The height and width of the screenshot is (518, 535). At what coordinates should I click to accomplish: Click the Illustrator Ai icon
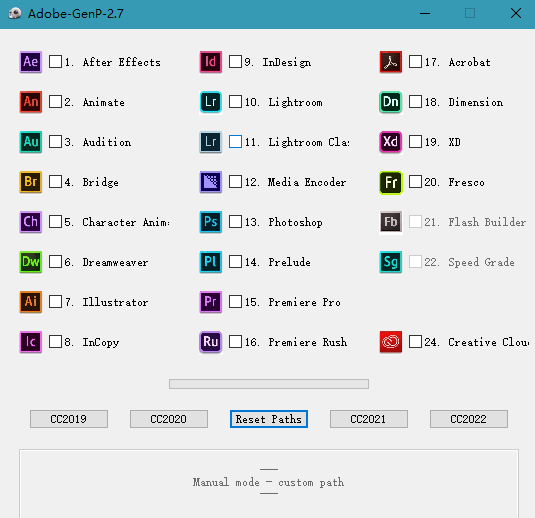tap(31, 302)
